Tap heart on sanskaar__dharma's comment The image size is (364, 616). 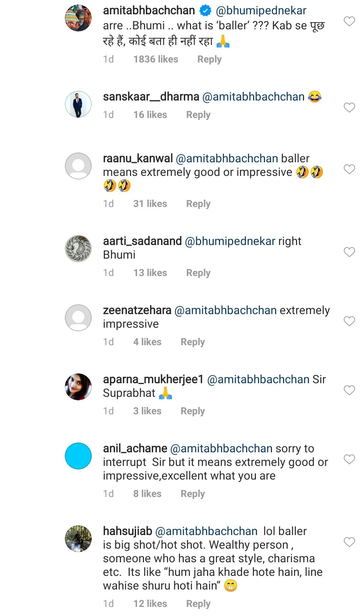pos(349,107)
